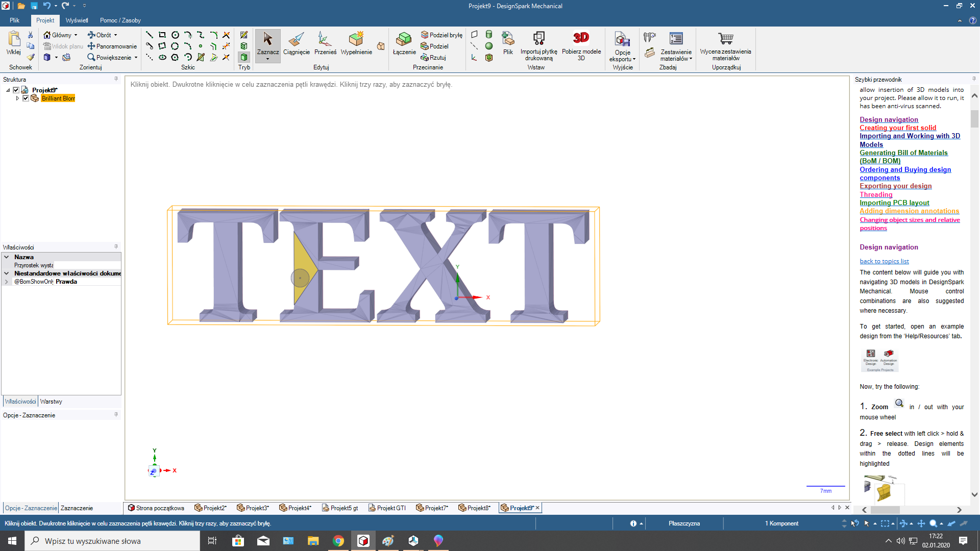This screenshot has width=980, height=551.
Task: Open the Powiększenie zoom dropdown
Action: click(x=136, y=58)
